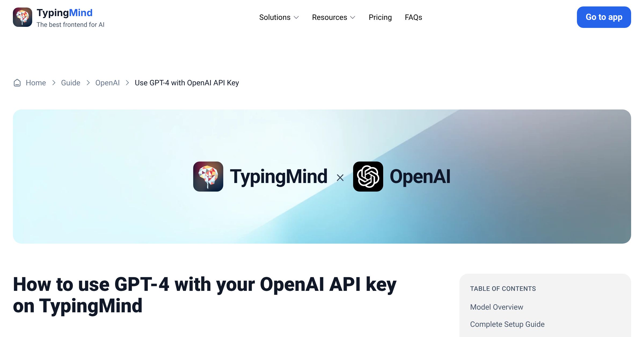Click the 'How to use GPT-4' article heading

click(205, 295)
